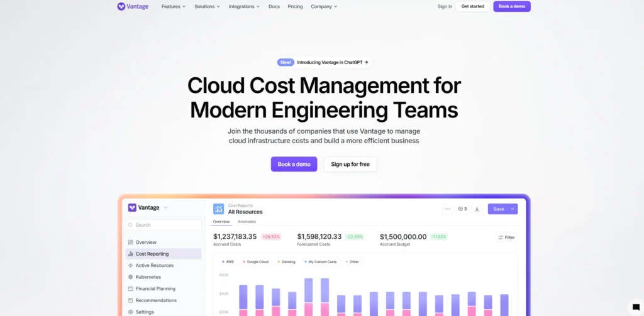
Task: Click the -17.52% change badge
Action: coord(438,237)
